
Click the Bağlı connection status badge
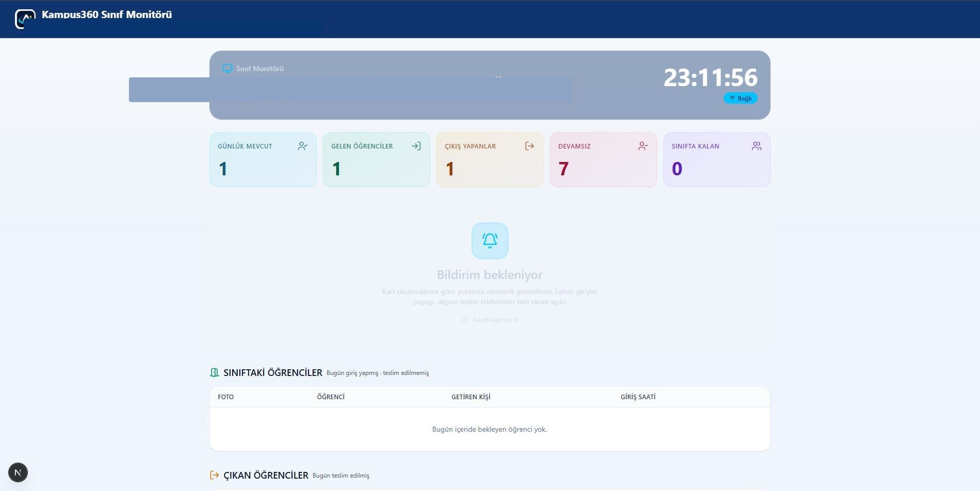[x=741, y=98]
